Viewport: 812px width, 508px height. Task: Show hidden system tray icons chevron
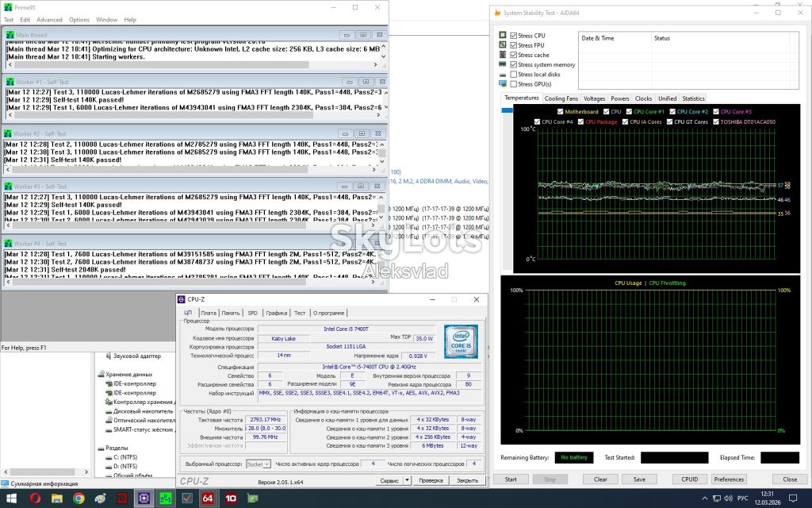[705, 498]
